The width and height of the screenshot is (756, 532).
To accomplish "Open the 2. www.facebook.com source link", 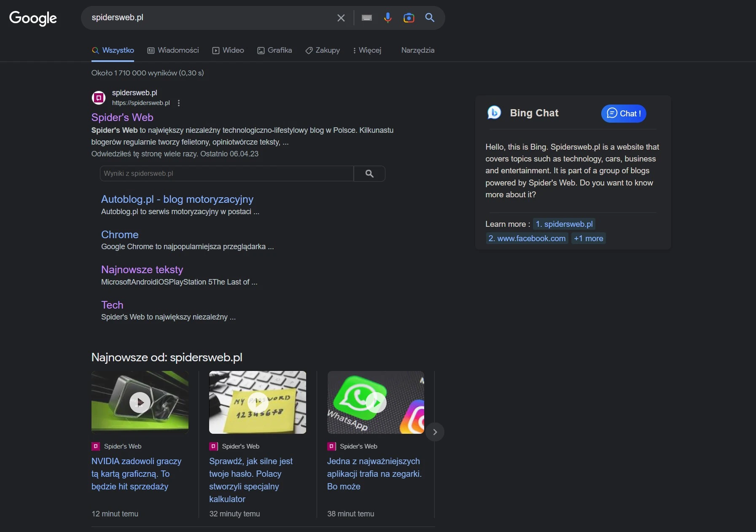I will coord(527,238).
